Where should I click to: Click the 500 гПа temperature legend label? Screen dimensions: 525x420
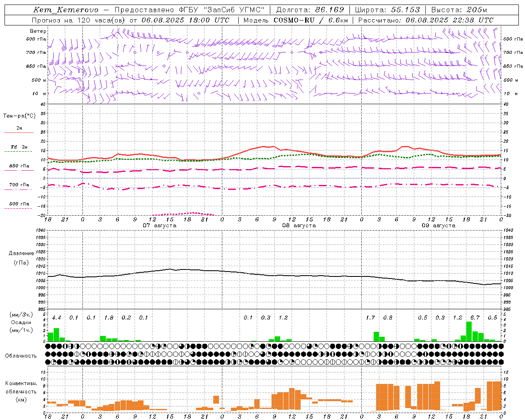tap(19, 204)
